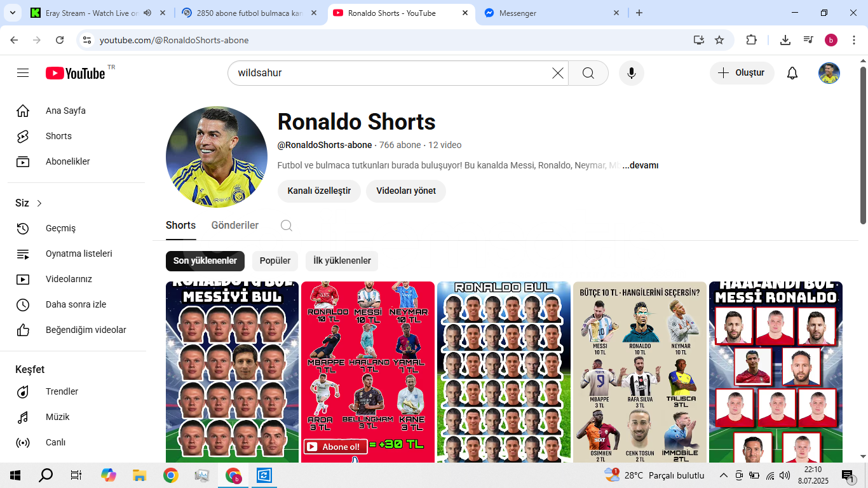The width and height of the screenshot is (868, 488).
Task: Open File Explorer from taskbar
Action: 139,475
